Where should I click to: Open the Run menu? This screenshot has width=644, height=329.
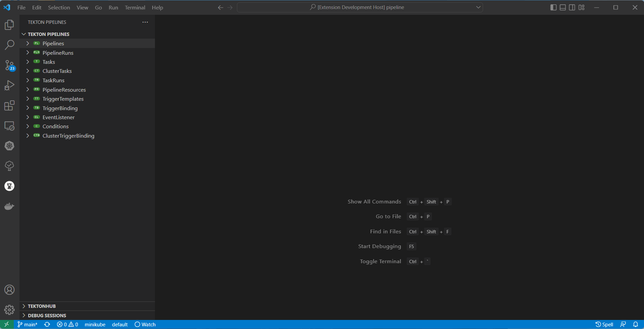tap(113, 7)
